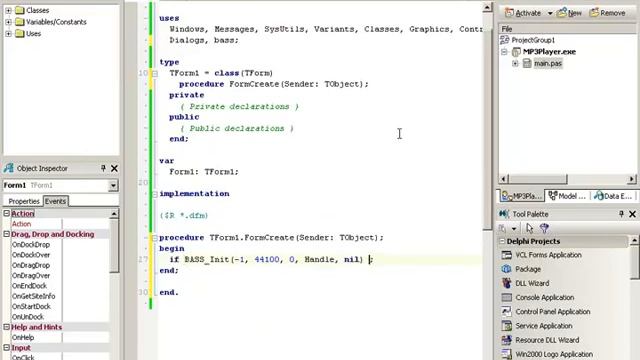This screenshot has width=640, height=360.
Task: Select the Console Application item
Action: click(544, 298)
